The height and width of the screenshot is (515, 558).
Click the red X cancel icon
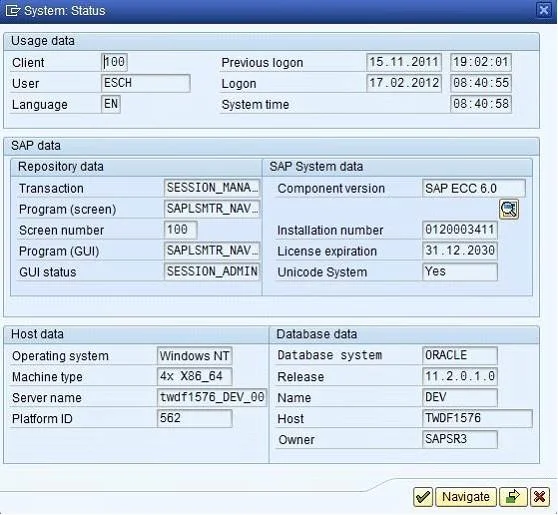click(x=539, y=497)
